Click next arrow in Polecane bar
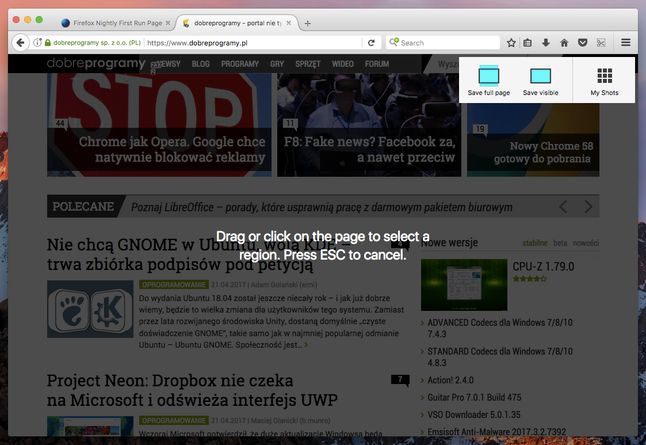This screenshot has height=445, width=646. pyautogui.click(x=588, y=206)
